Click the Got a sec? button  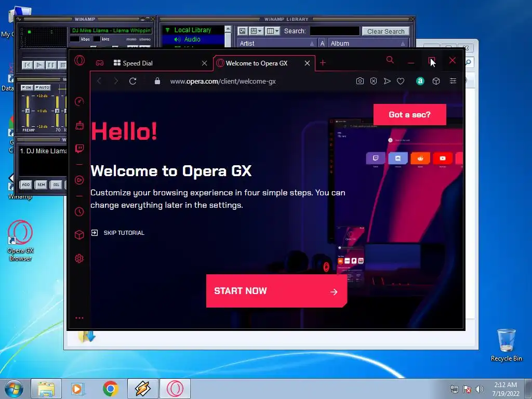(409, 115)
